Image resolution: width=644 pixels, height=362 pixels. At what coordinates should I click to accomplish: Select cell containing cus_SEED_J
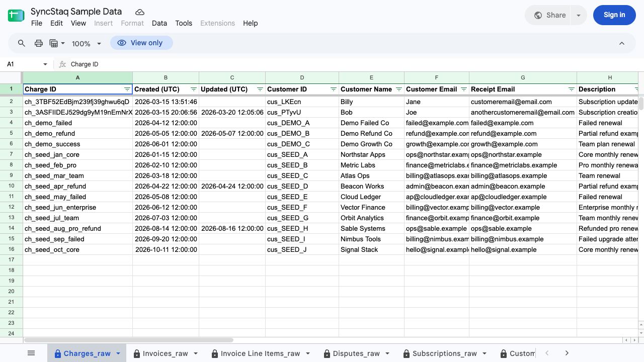tap(302, 249)
